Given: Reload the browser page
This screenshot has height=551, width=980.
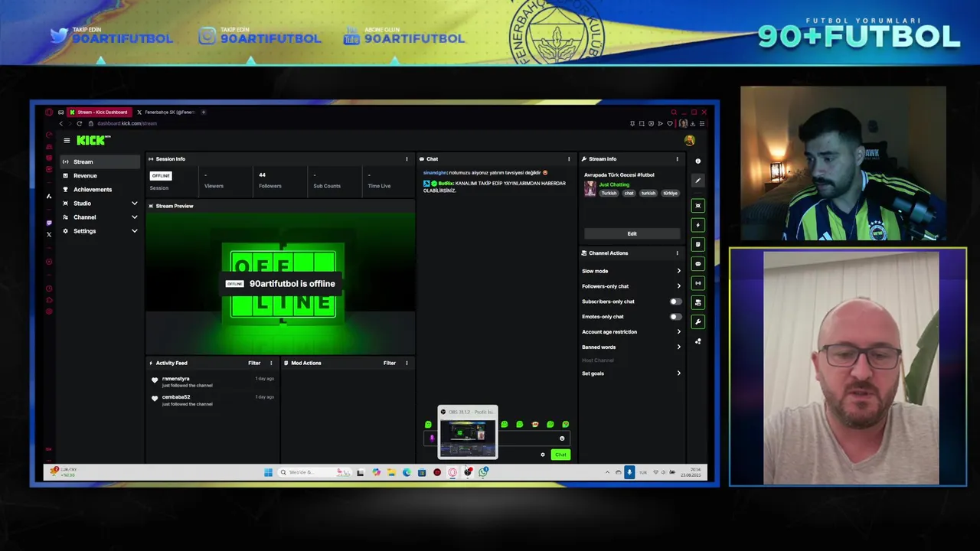Looking at the screenshot, I should (x=79, y=123).
